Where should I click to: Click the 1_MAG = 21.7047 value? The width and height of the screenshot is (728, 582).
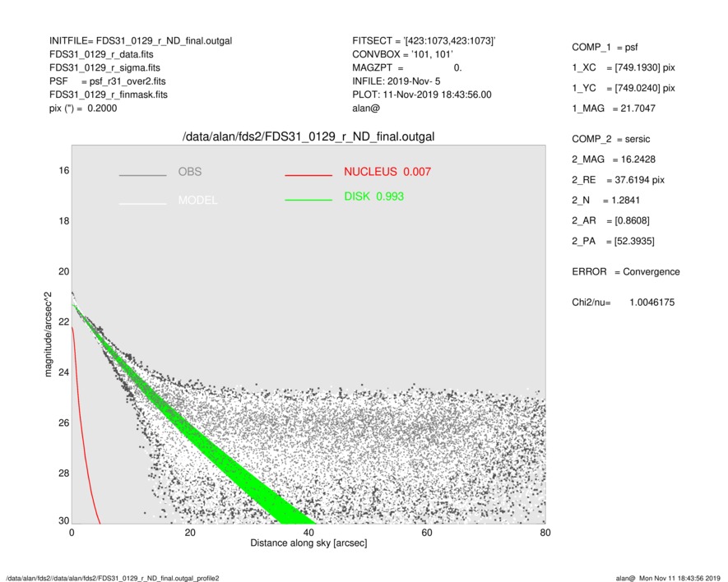point(614,109)
